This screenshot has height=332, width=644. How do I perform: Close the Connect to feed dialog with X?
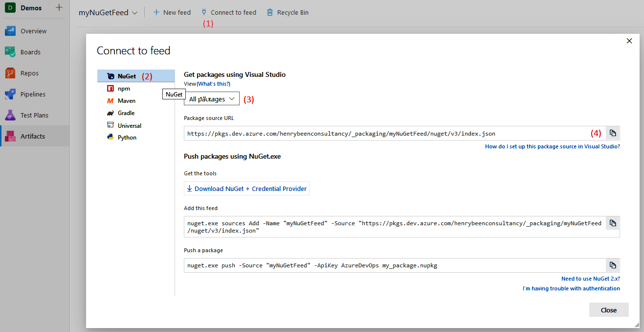[x=629, y=41]
